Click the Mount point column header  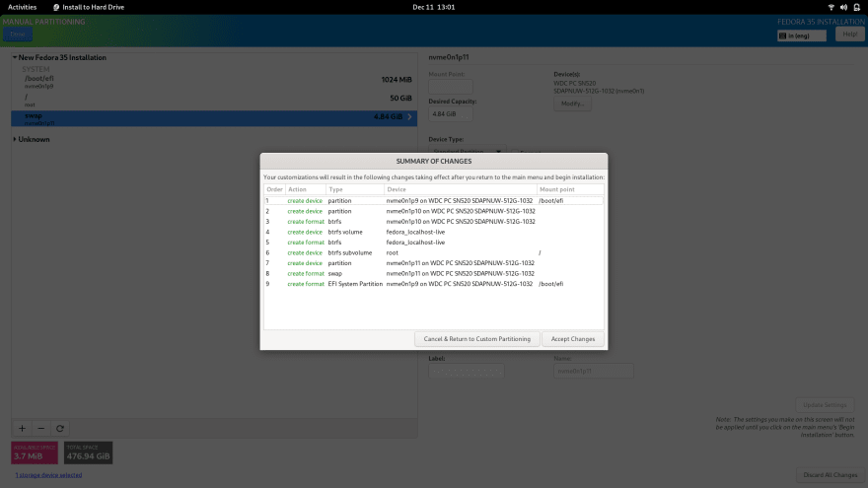(570, 189)
